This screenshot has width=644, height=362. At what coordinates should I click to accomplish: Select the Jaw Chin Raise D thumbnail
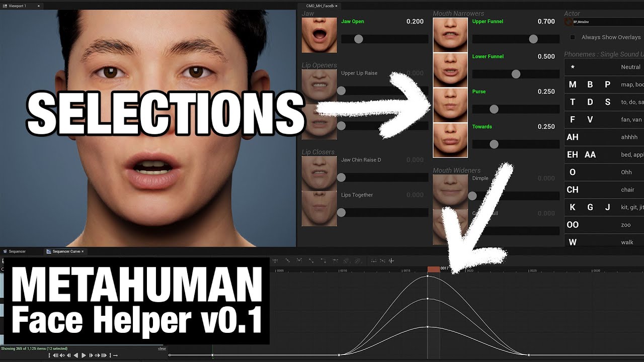click(x=319, y=173)
